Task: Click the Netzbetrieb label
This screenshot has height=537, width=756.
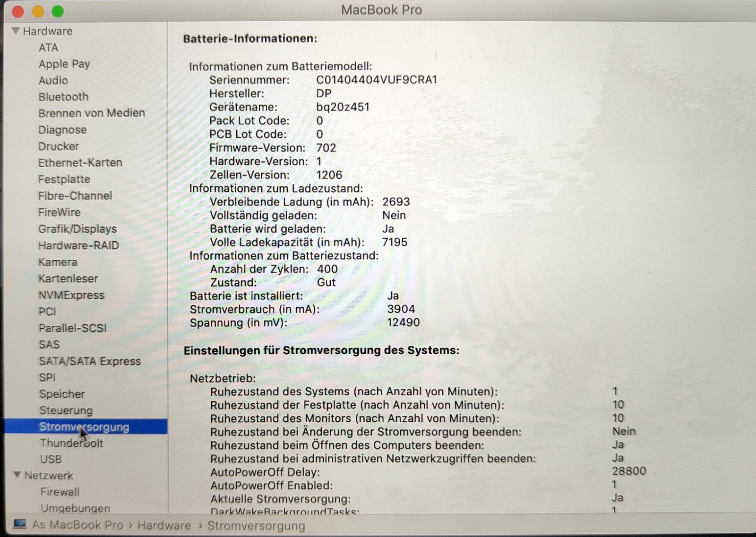Action: pos(223,378)
